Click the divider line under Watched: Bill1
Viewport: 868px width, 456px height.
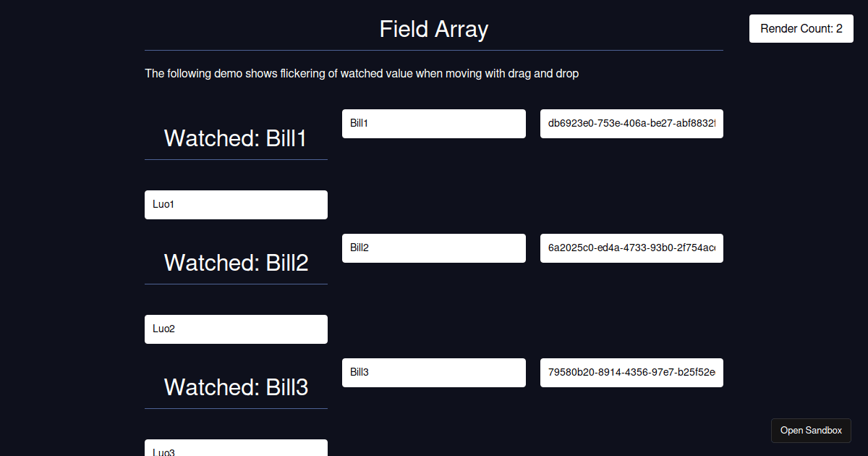pos(236,159)
